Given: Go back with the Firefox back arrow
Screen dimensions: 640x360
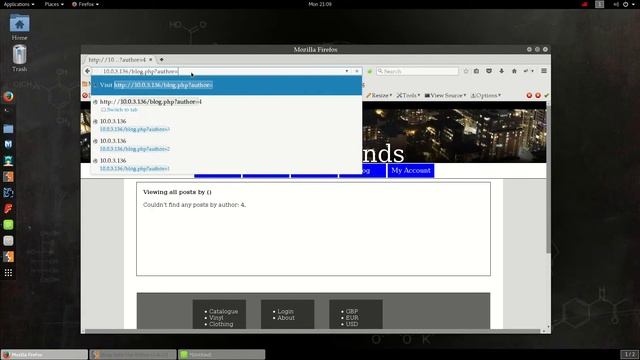Looking at the screenshot, I should (87, 71).
